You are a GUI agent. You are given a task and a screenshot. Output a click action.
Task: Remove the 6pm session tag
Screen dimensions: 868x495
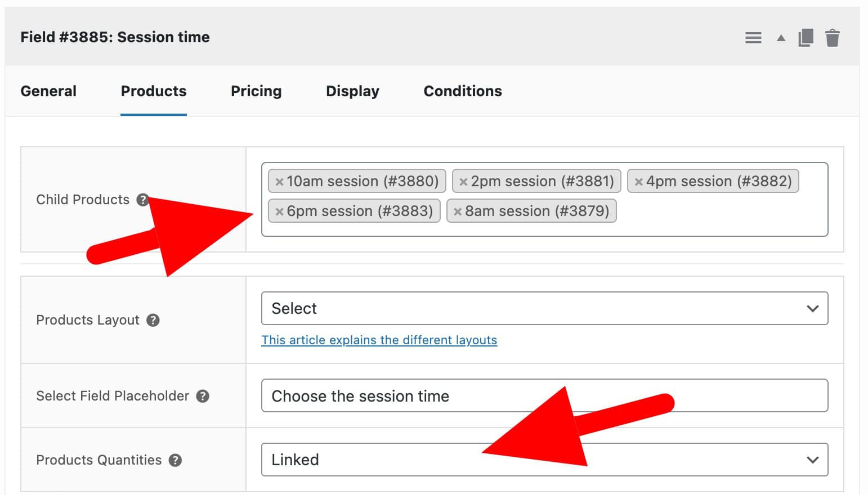(x=279, y=211)
